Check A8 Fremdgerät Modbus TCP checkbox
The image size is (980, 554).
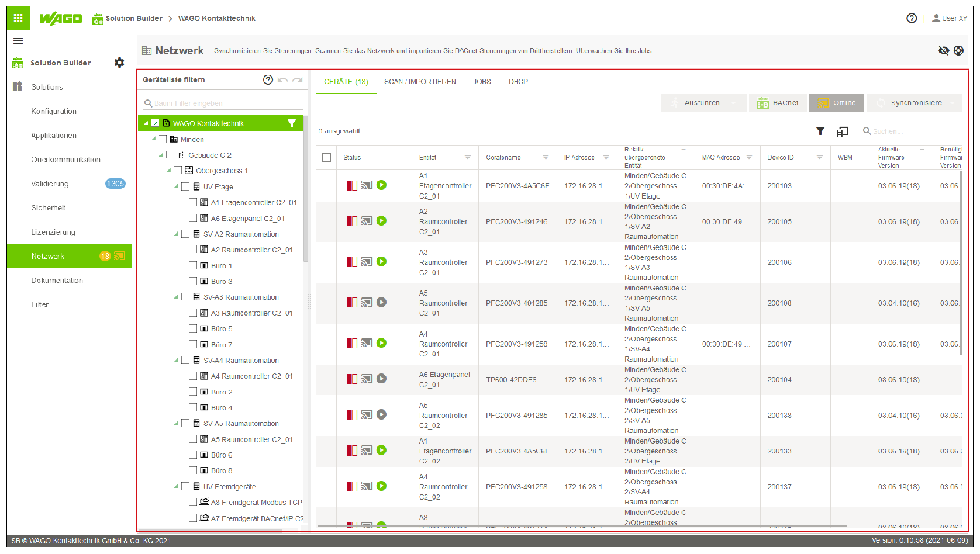193,502
